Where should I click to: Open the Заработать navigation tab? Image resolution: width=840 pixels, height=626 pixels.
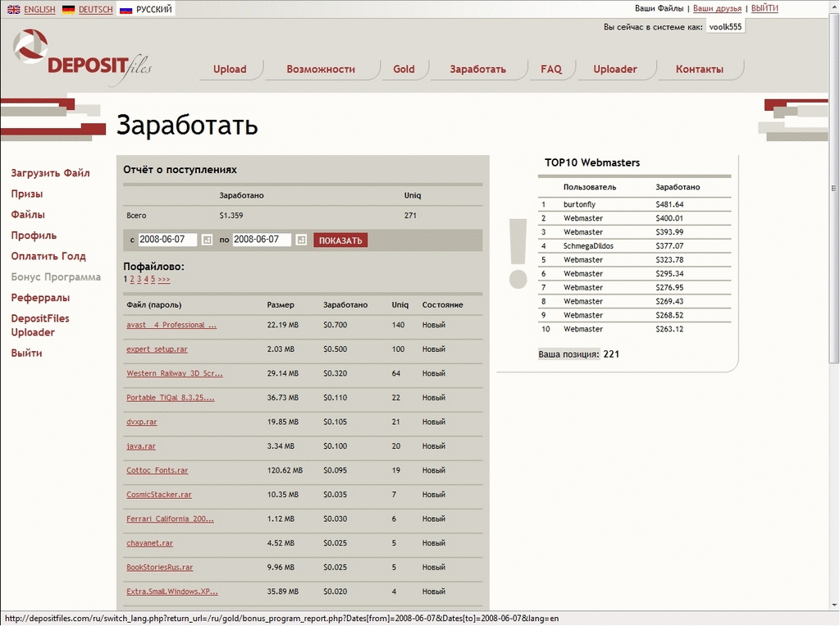coord(478,69)
